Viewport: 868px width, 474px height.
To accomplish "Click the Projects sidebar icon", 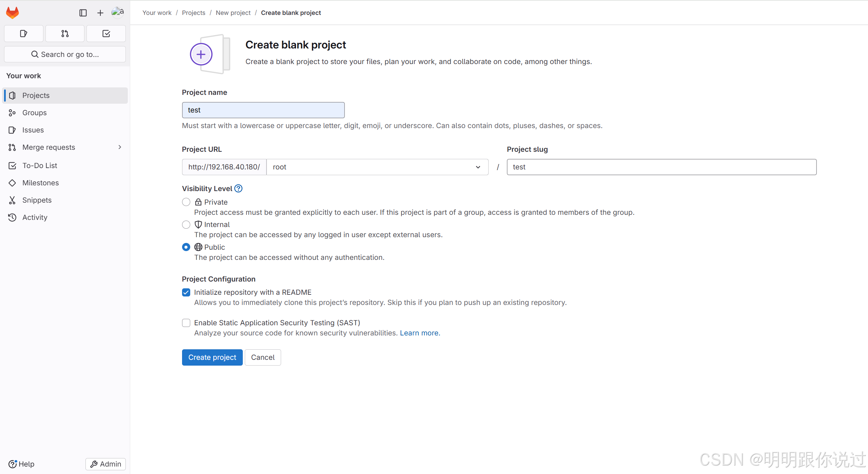I will click(x=13, y=96).
